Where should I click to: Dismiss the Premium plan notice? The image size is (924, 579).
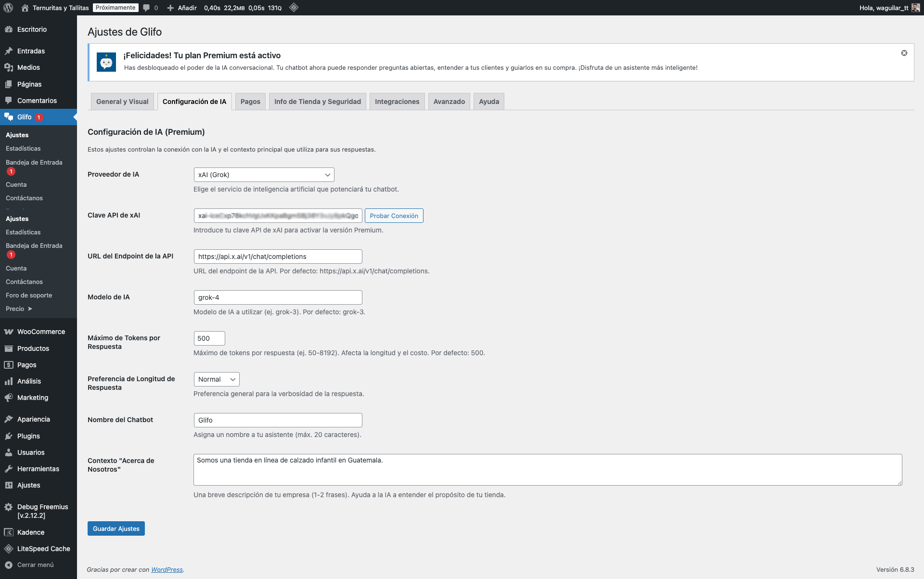pyautogui.click(x=904, y=53)
